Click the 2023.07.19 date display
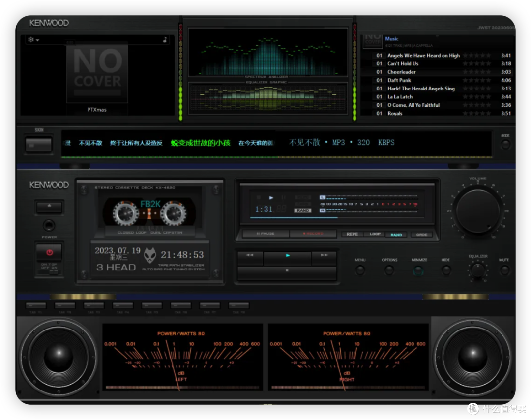The height and width of the screenshot is (420, 531). click(118, 251)
